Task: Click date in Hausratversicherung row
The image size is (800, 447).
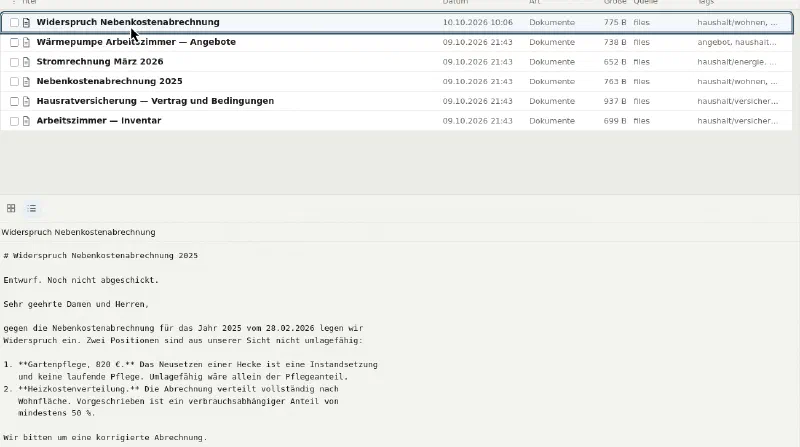Action: coord(478,101)
